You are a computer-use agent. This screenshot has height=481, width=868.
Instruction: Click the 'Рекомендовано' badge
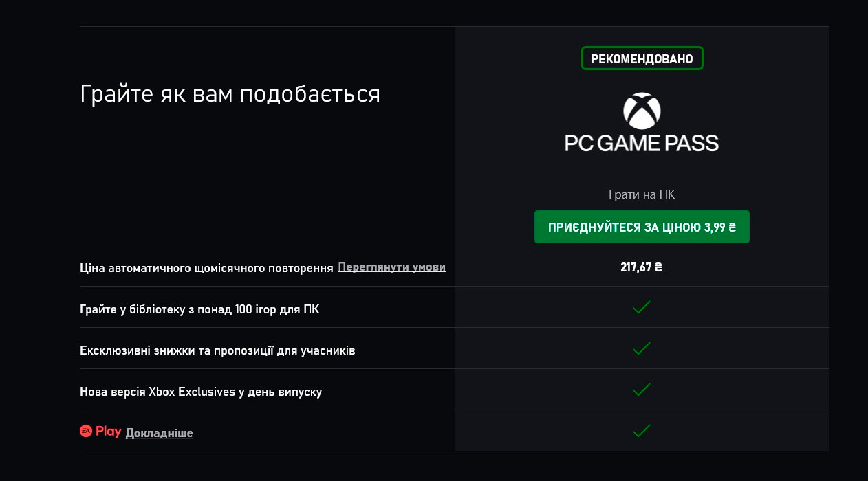click(642, 59)
